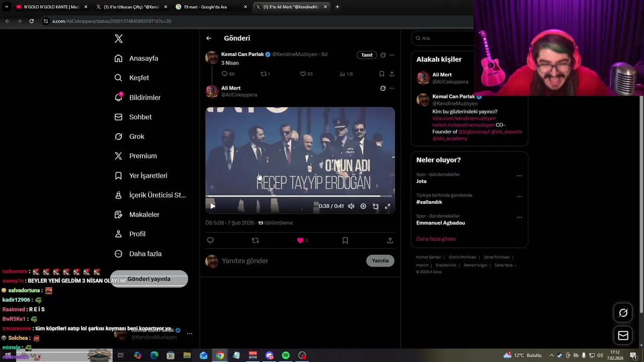The height and width of the screenshot is (362, 644).
Task: Click Yanıtla reply button
Action: [380, 261]
